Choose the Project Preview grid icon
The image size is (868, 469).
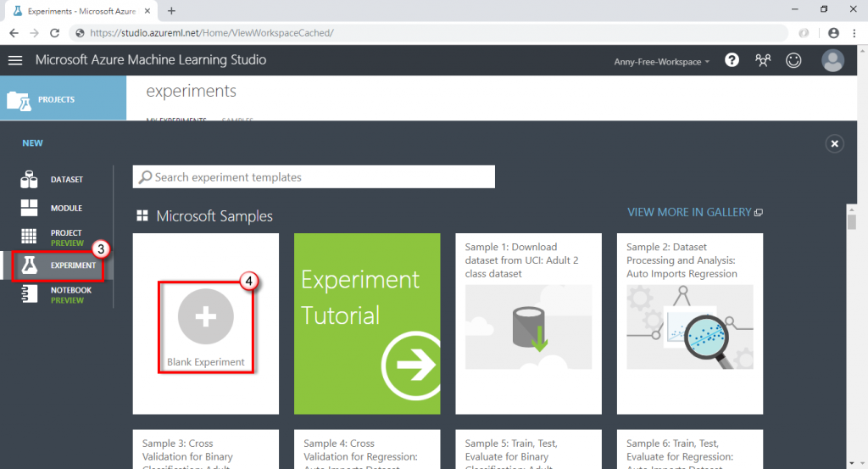(29, 236)
